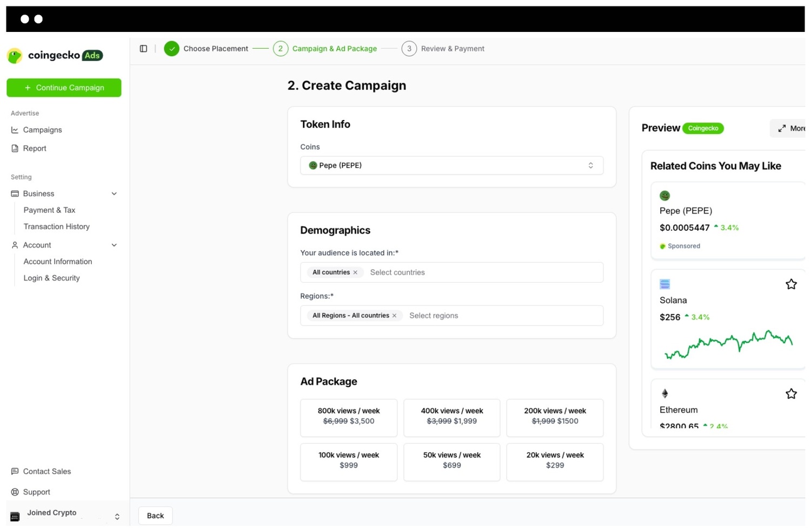Screen dimensions: 811x532
Task: Go to Payment & Tax
Action: coord(49,210)
